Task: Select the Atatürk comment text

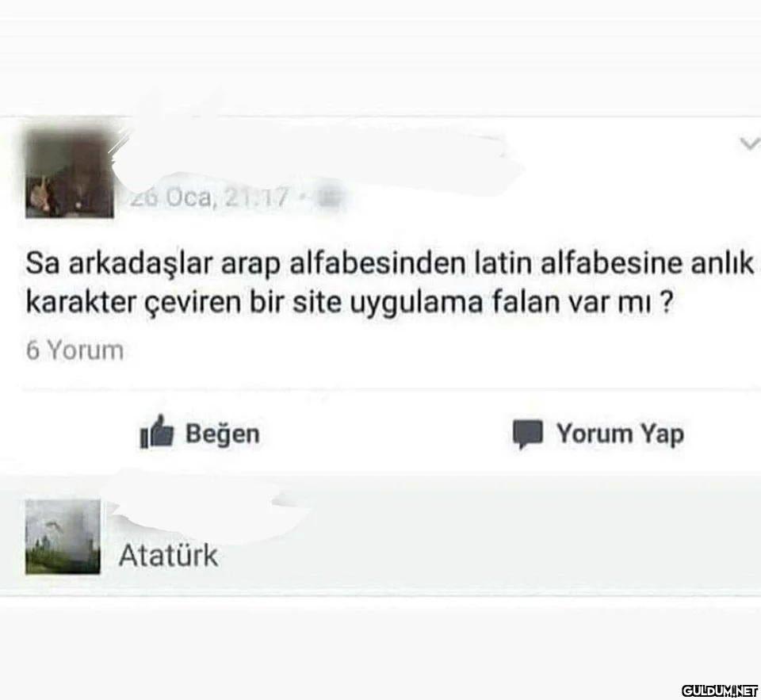Action: coord(168,556)
